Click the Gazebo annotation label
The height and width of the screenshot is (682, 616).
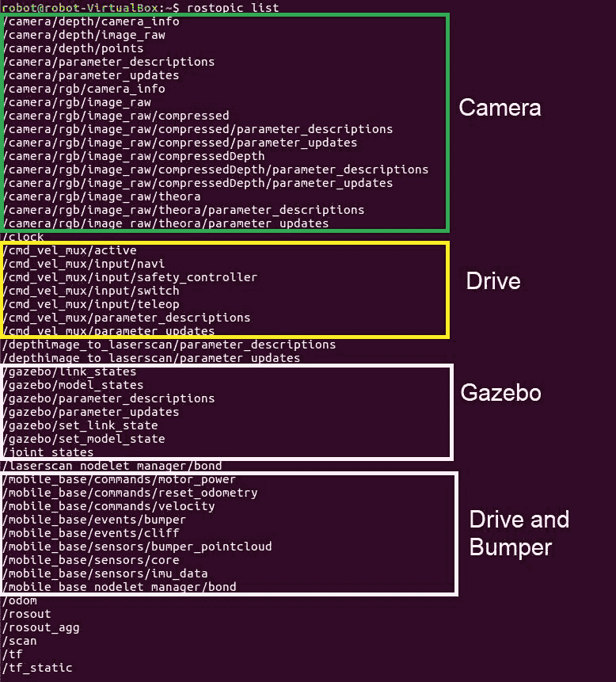500,392
